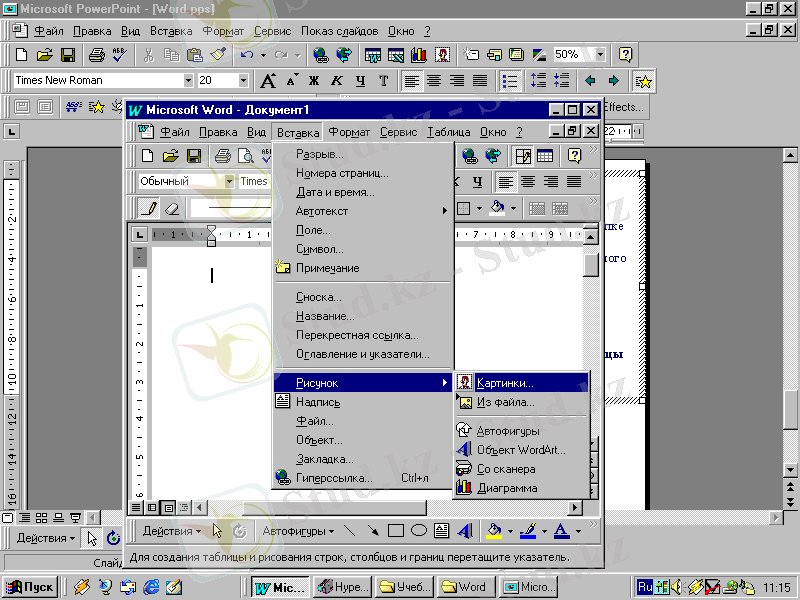This screenshot has height=600, width=800.
Task: Click the fill color bucket in drawing toolbar
Action: 493,531
